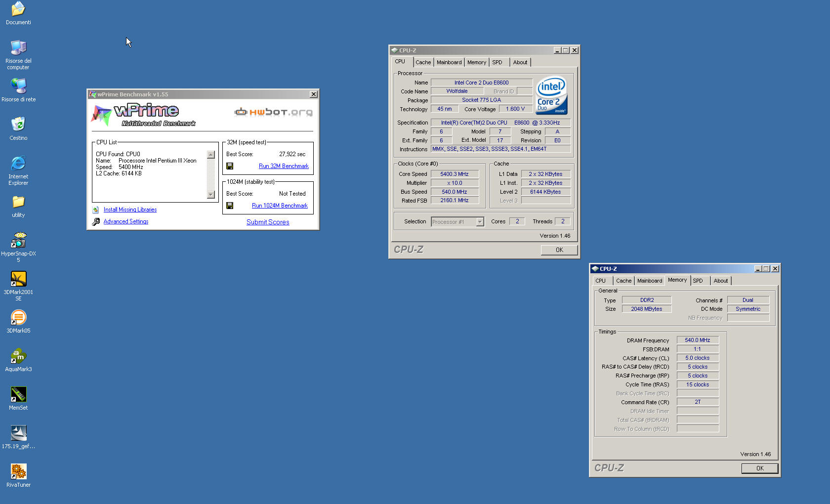Viewport: 830px width, 504px height.
Task: Click Submit Scores link
Action: 268,222
